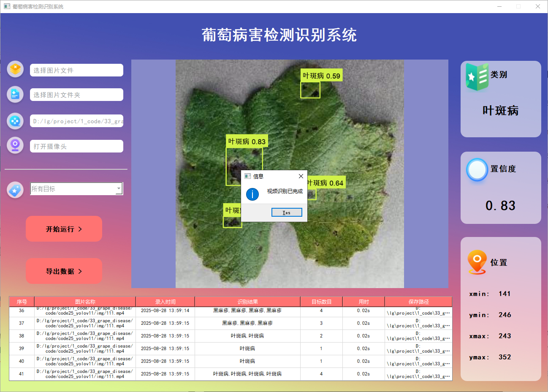Image resolution: width=548 pixels, height=392 pixels.
Task: Click the blue info icon in dialog
Action: tap(252, 194)
